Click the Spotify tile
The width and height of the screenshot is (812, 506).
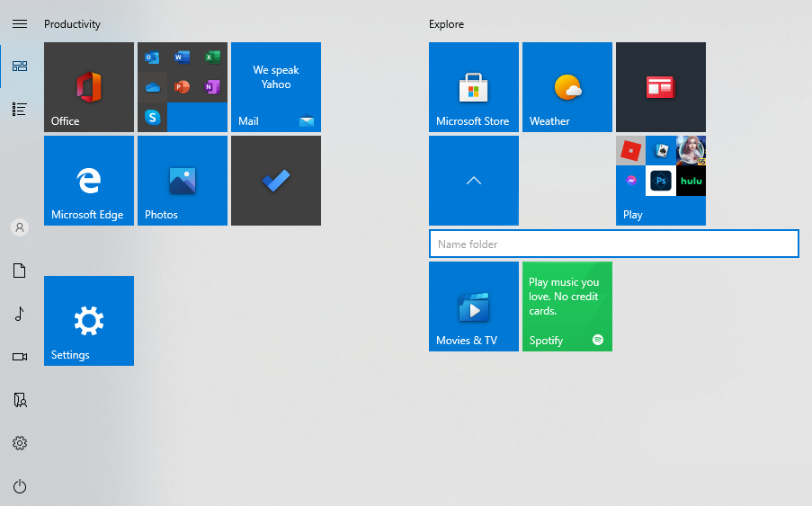click(567, 306)
